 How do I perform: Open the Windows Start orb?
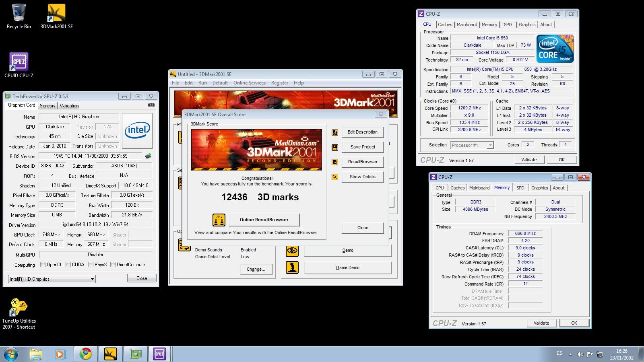click(11, 354)
